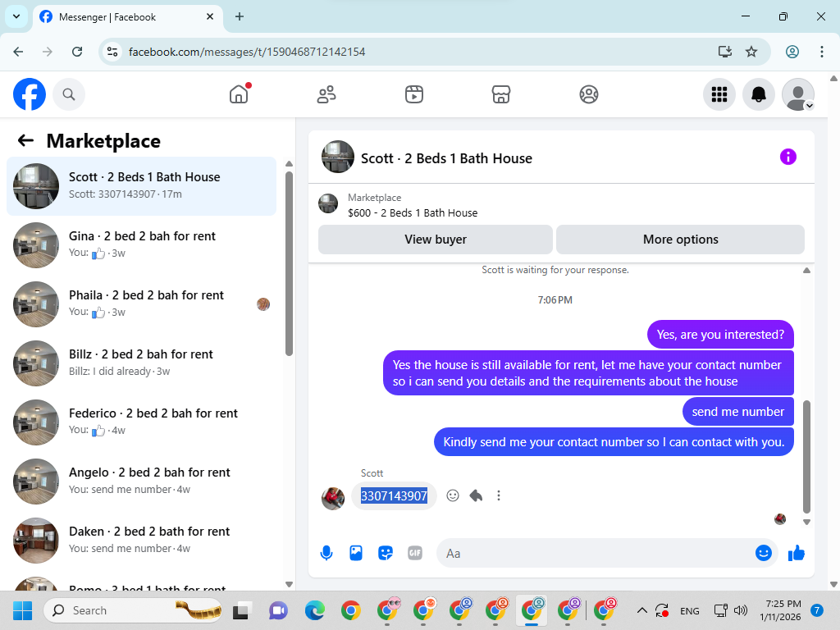This screenshot has width=840, height=630.
Task: Open Federico 2 bed 2 bah conversation
Action: pos(141,422)
